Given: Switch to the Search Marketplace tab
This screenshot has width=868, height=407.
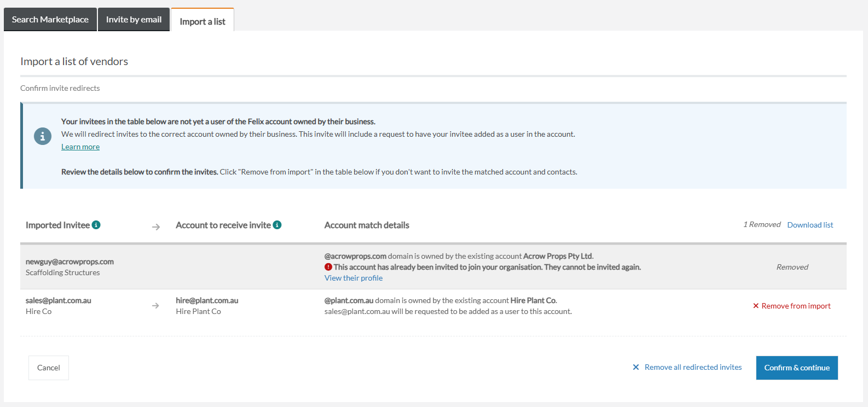Looking at the screenshot, I should click(50, 19).
